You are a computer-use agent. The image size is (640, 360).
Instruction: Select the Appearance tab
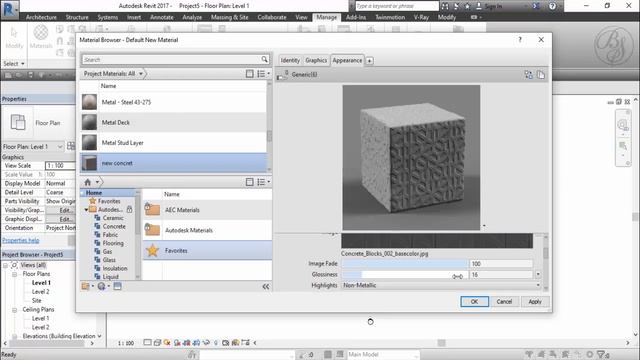(x=347, y=60)
